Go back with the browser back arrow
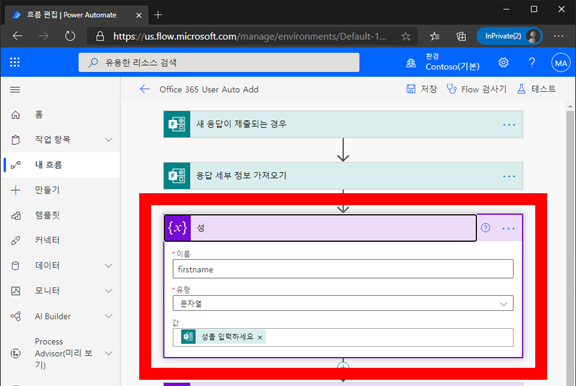The image size is (576, 386). (17, 36)
